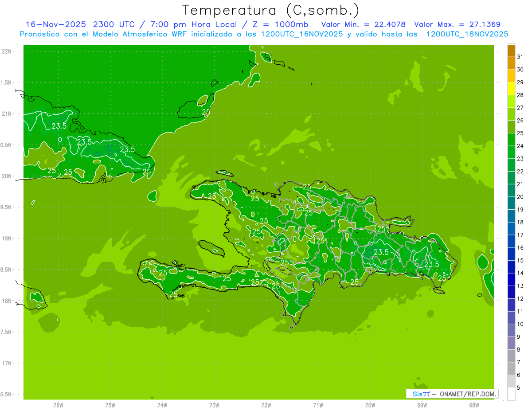Click the color scale label '30'

[520, 70]
